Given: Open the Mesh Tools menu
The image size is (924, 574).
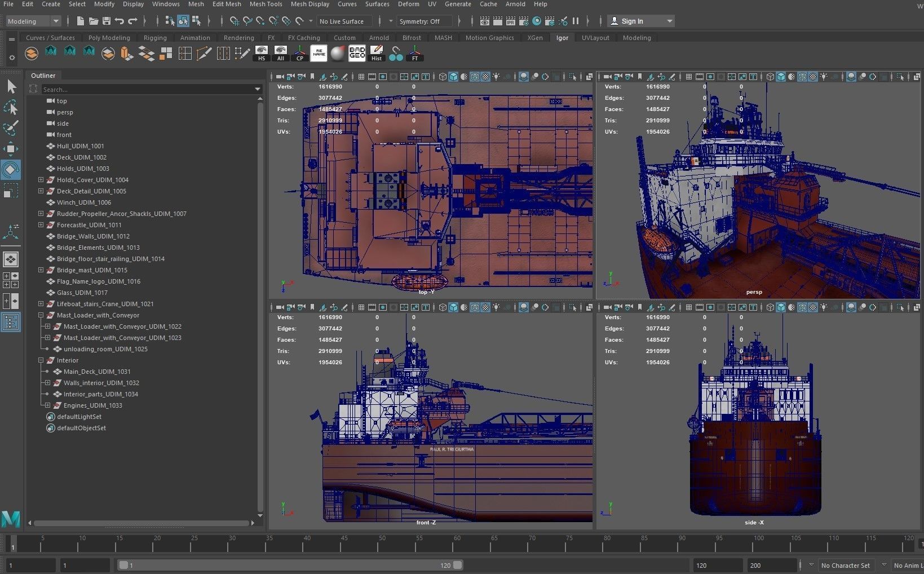Looking at the screenshot, I should 266,4.
